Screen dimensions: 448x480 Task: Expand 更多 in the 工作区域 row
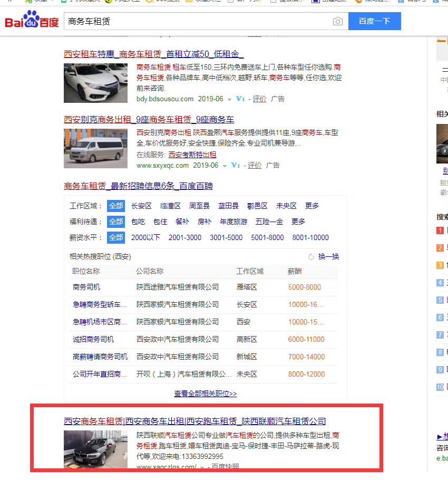312,206
